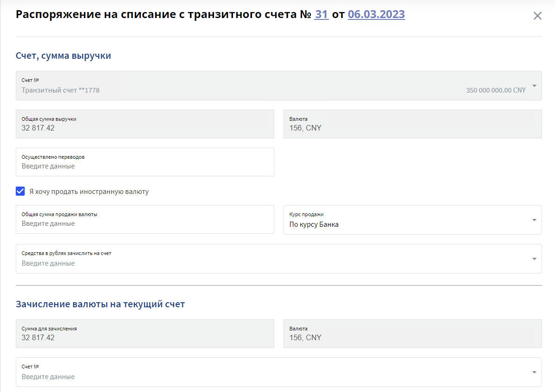Open the 'Счет №' dropdown under currency crediting

coord(278,372)
